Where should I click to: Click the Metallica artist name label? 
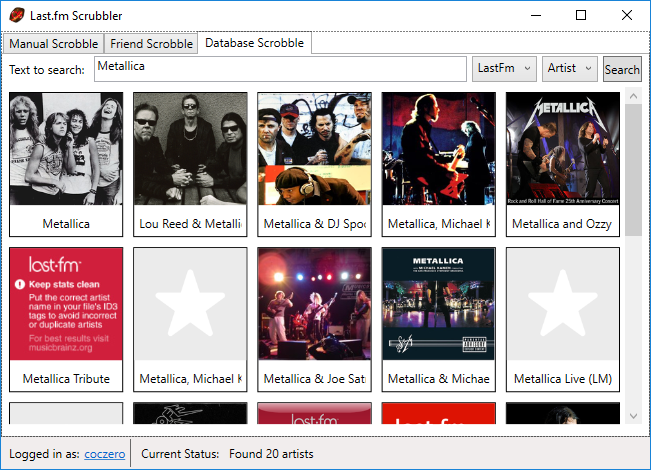(66, 224)
